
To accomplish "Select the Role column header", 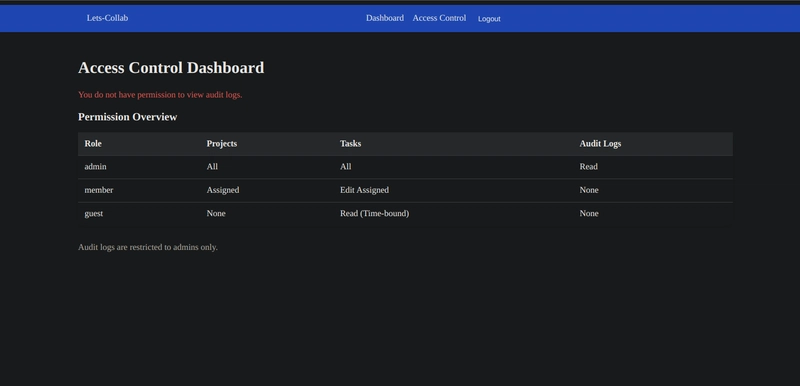I will 93,144.
